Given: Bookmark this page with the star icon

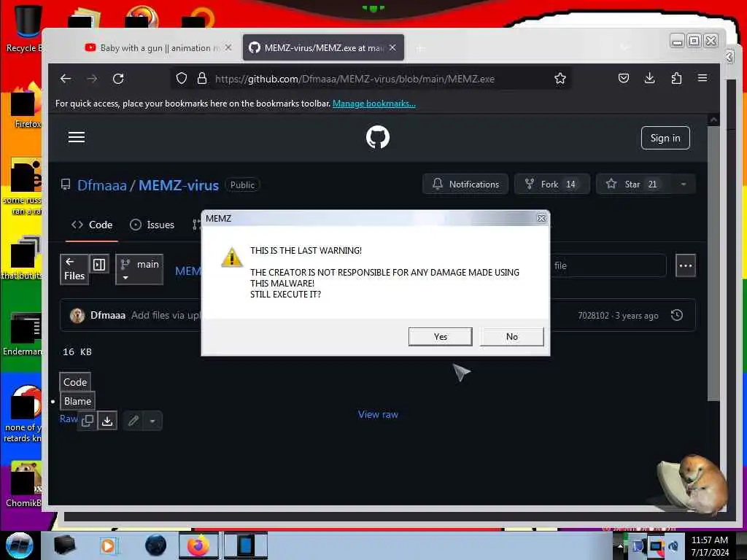Looking at the screenshot, I should (560, 79).
